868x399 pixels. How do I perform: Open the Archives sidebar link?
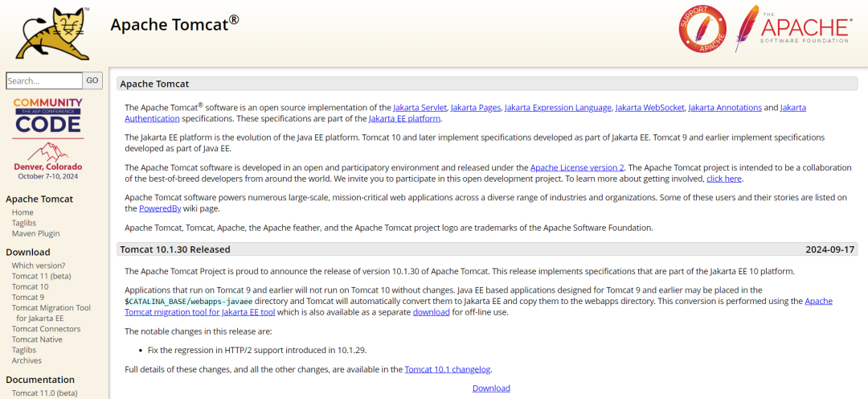pyautogui.click(x=27, y=360)
